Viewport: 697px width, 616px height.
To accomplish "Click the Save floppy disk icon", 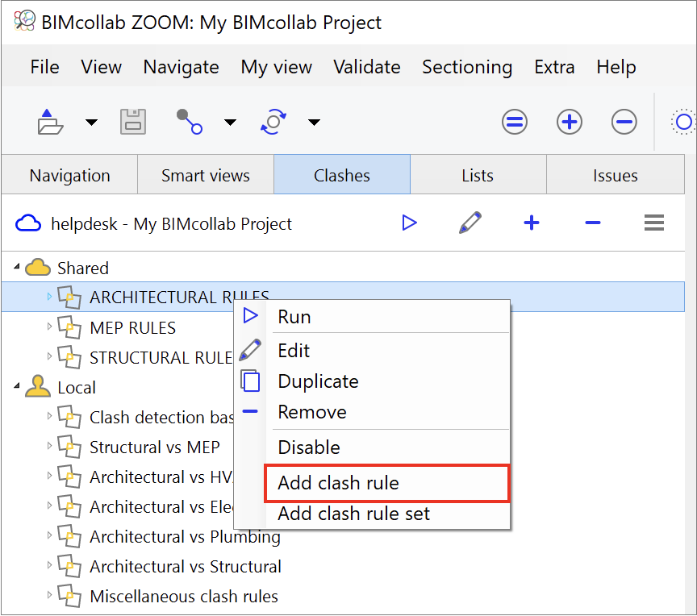I will [133, 122].
